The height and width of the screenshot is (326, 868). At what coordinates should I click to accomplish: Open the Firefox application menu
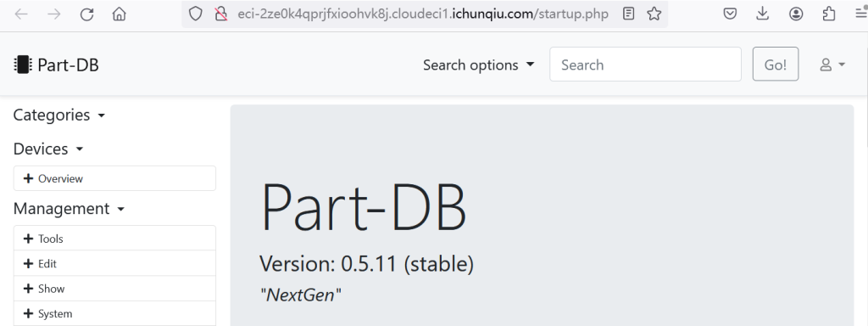(861, 14)
